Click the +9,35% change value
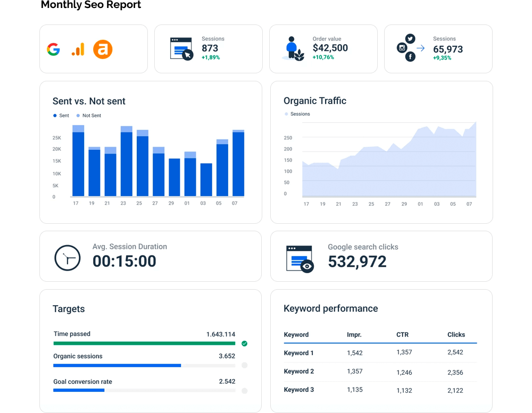 pyautogui.click(x=442, y=58)
